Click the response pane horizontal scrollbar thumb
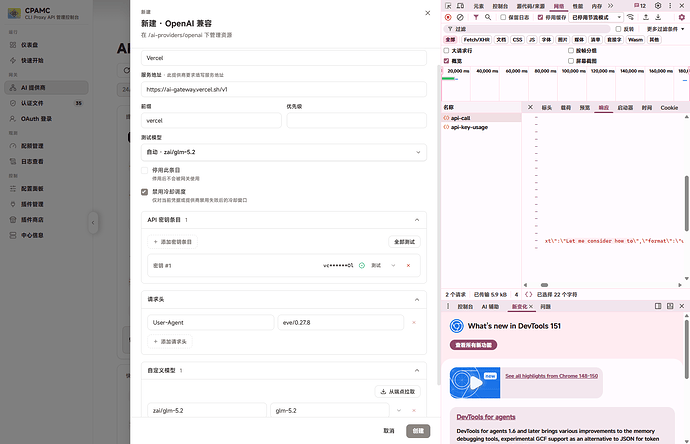The image size is (690, 444). (x=544, y=285)
